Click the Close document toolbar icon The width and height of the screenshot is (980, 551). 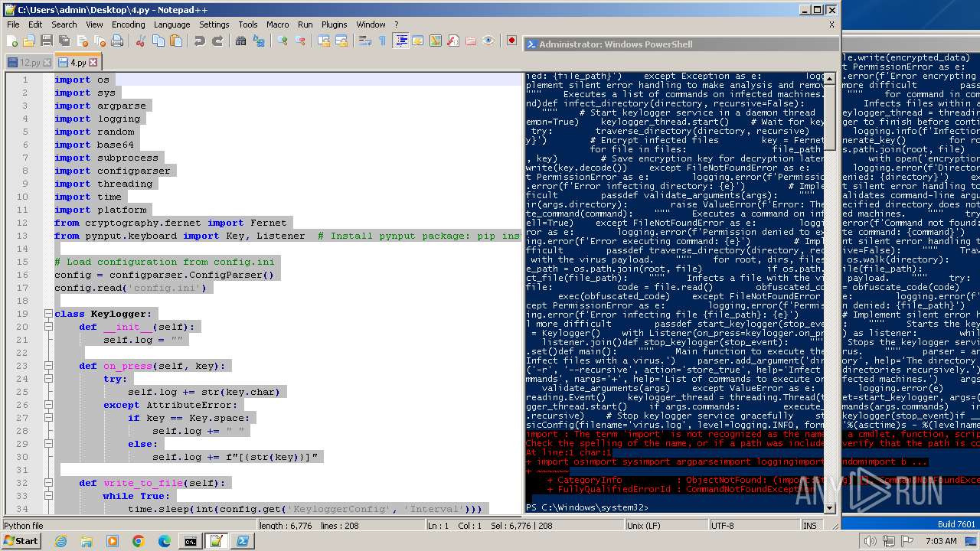(82, 41)
